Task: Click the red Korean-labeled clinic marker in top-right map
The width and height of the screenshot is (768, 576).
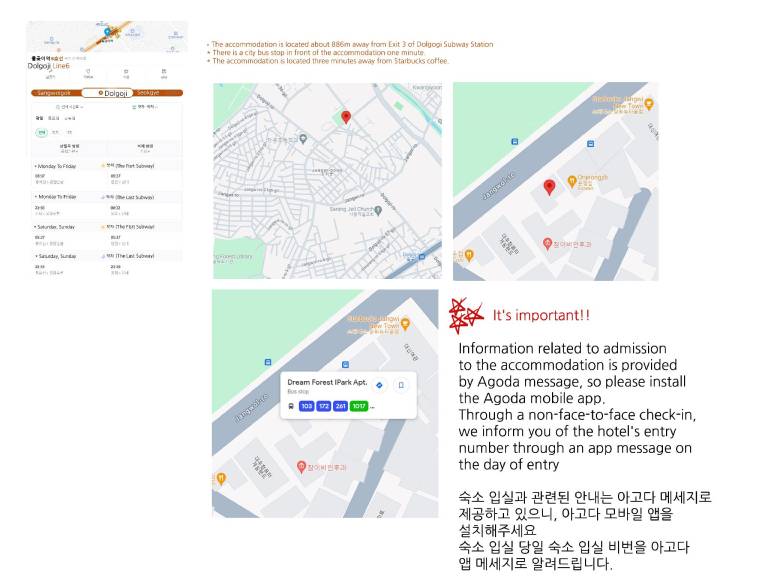Action: point(548,243)
